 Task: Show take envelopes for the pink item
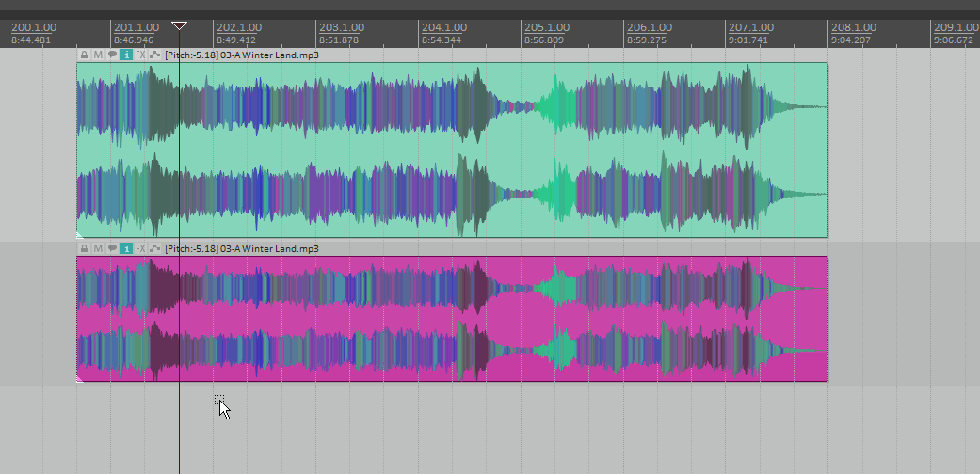point(155,248)
